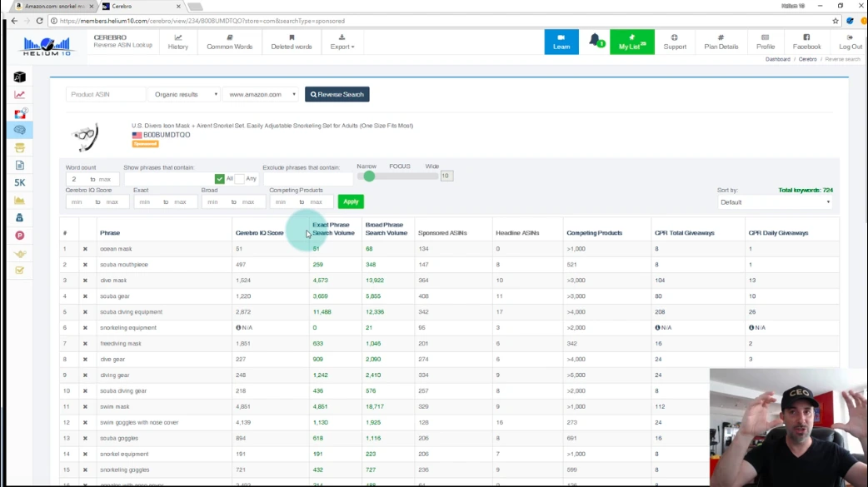Open the yellow frankenstein sidebar icon

click(19, 147)
